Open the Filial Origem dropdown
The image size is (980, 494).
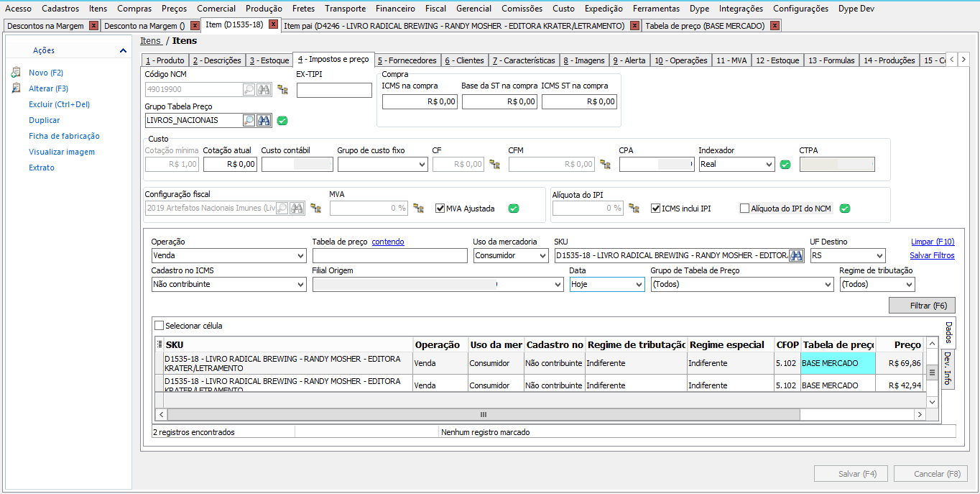[x=558, y=284]
